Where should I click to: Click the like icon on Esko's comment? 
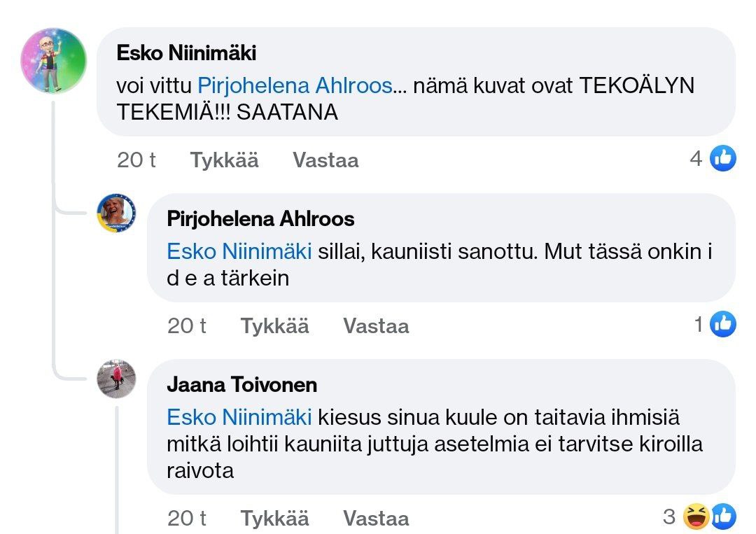click(x=723, y=159)
